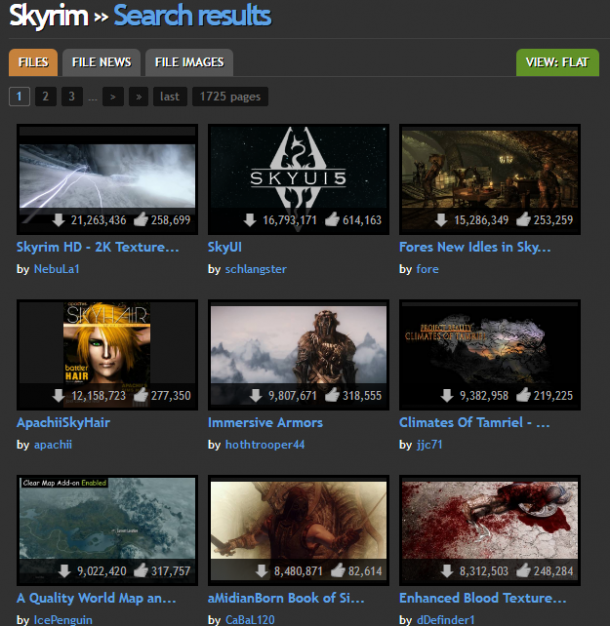The image size is (610, 626).
Task: Click the thumbs-up icon on ApachiiSkyHair card
Action: (141, 395)
